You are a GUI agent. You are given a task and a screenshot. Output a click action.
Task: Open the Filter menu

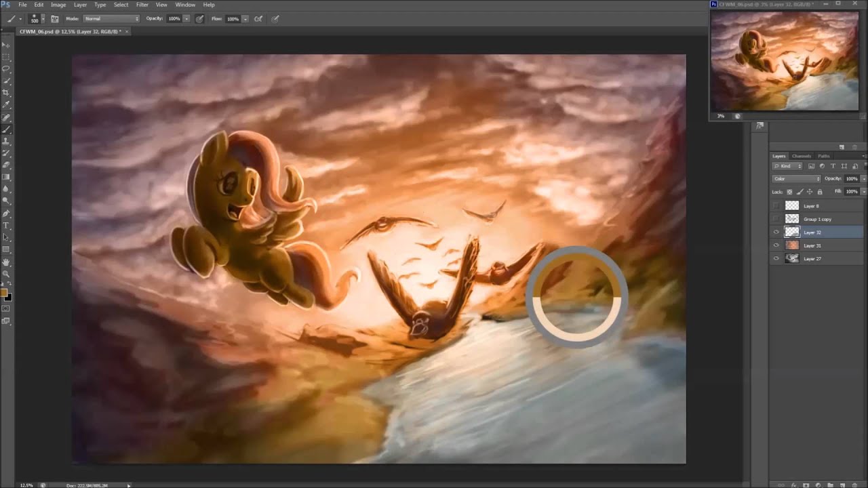click(142, 5)
